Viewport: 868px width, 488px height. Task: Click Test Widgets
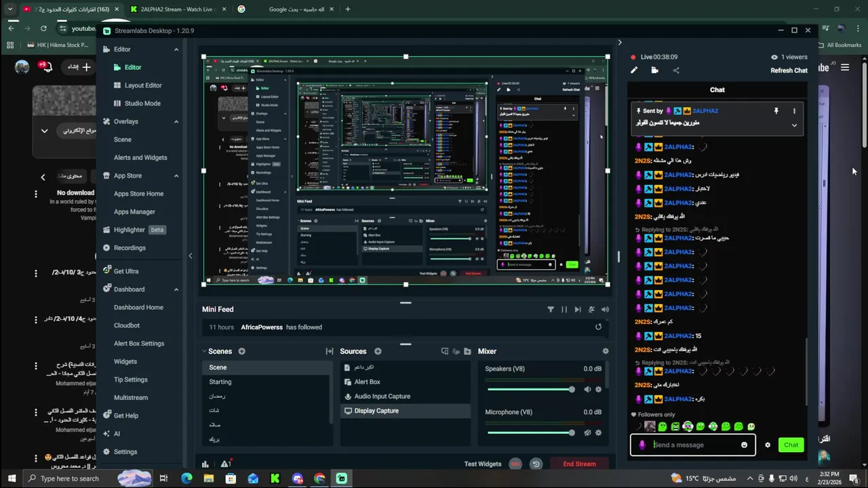pyautogui.click(x=483, y=464)
